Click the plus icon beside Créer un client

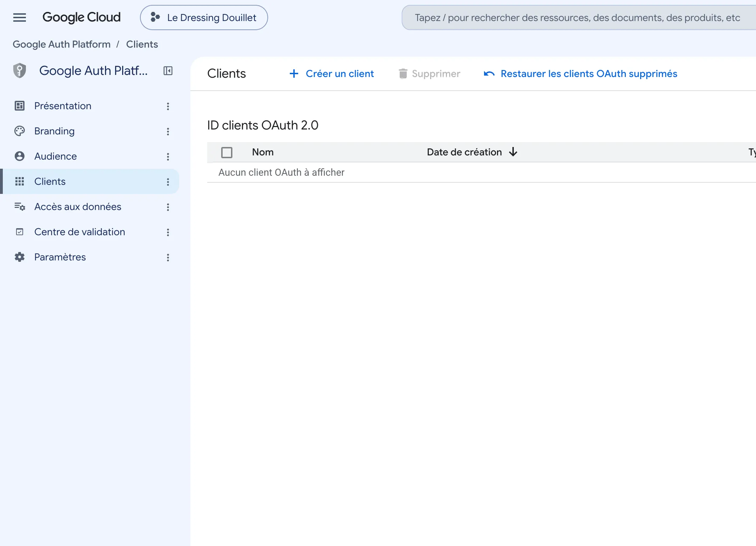coord(294,73)
